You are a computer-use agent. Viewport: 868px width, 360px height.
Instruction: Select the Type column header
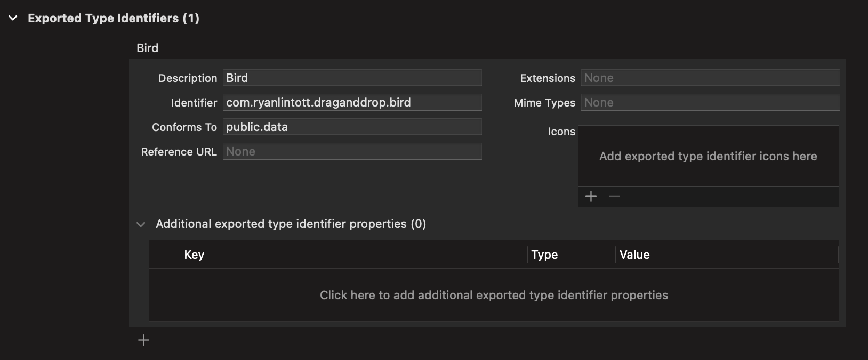tap(544, 255)
